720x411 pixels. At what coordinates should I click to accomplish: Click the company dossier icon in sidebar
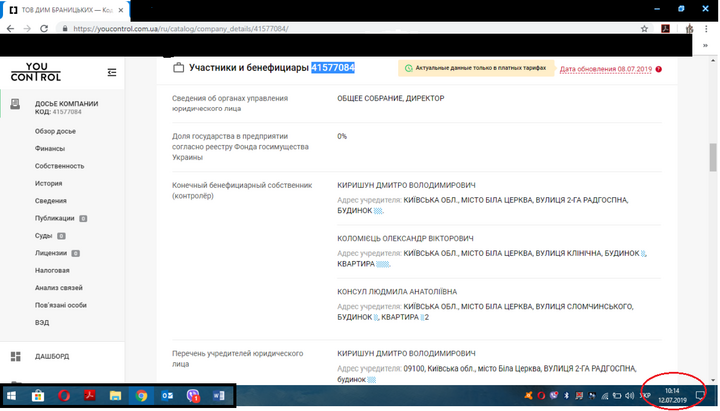point(16,105)
